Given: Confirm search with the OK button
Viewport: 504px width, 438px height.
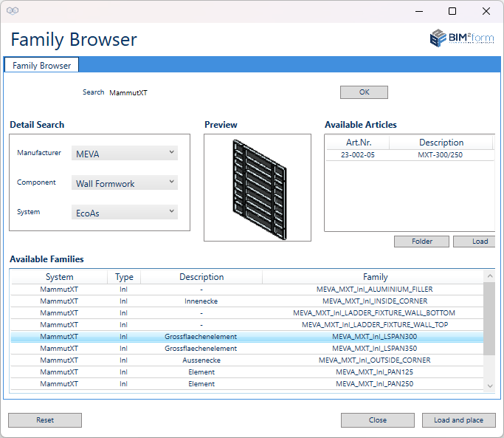Looking at the screenshot, I should click(364, 92).
